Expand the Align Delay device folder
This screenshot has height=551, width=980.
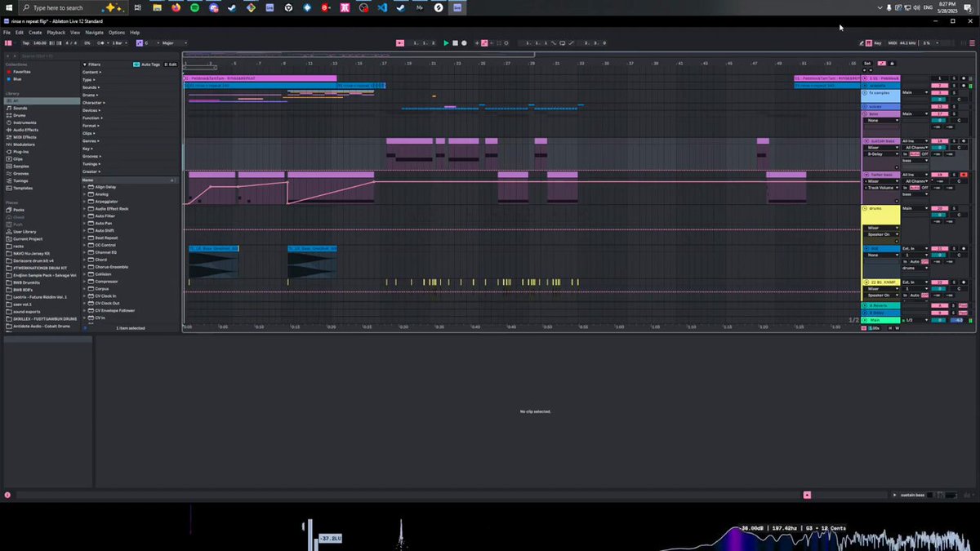85,187
